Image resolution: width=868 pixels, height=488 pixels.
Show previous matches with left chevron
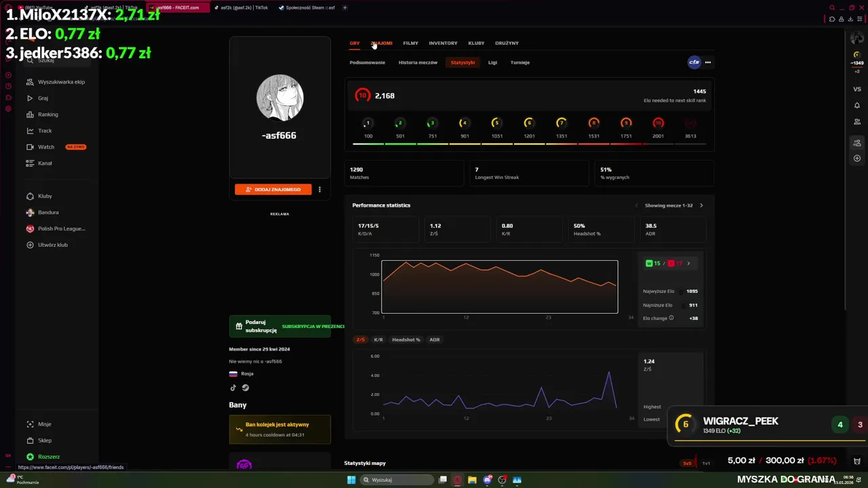tap(636, 205)
